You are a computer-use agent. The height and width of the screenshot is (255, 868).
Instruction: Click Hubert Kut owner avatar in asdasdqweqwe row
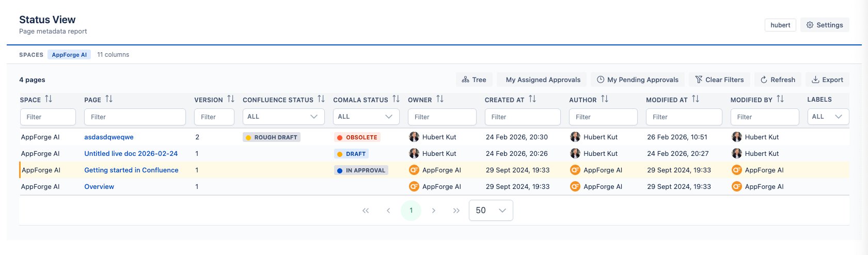414,137
